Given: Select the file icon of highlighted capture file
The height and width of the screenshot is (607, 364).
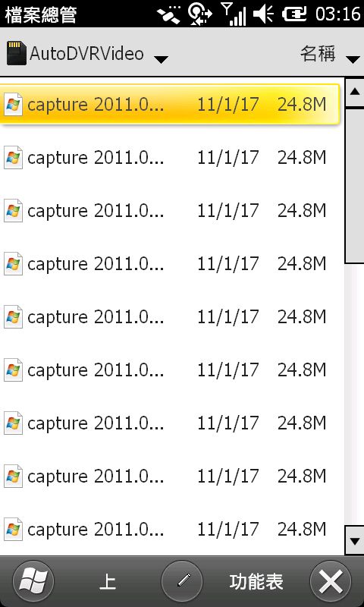Looking at the screenshot, I should coord(14,105).
